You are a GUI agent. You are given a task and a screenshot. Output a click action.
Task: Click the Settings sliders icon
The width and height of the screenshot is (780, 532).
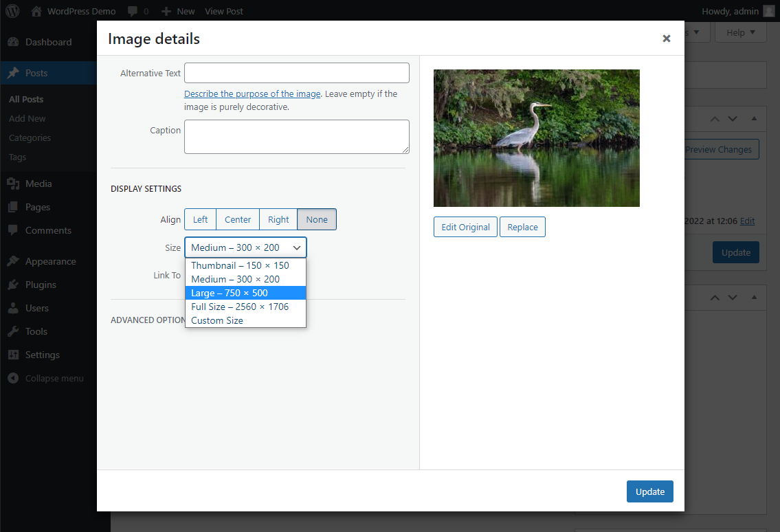tap(14, 355)
